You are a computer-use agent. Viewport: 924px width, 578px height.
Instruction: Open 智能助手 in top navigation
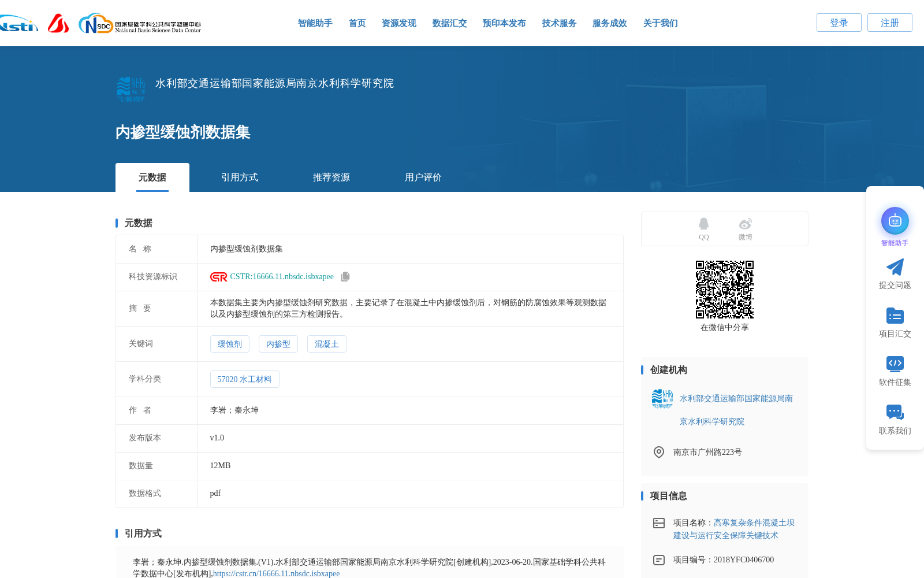[315, 23]
